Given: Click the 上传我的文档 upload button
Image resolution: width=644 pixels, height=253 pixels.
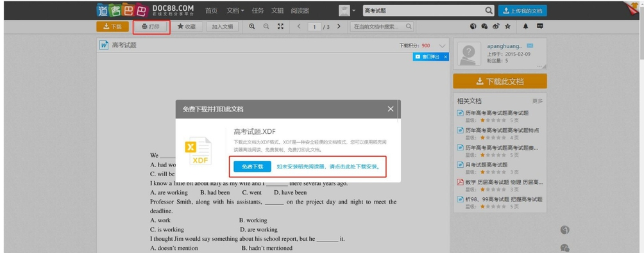Looking at the screenshot, I should (x=522, y=11).
